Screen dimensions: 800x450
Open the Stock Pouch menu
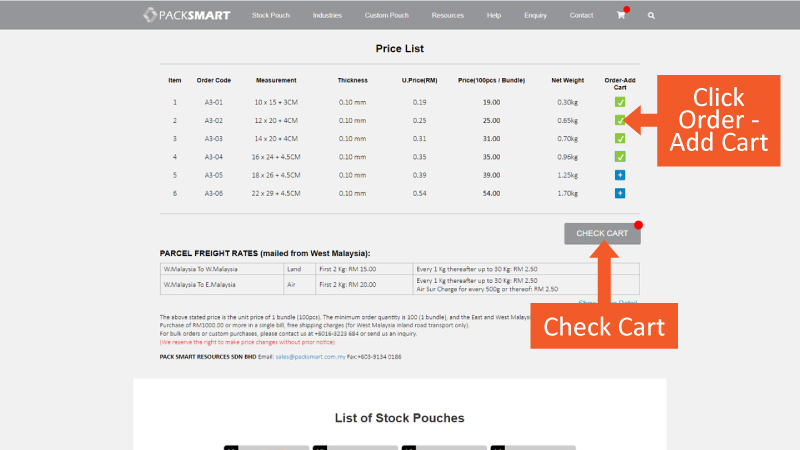pyautogui.click(x=270, y=16)
